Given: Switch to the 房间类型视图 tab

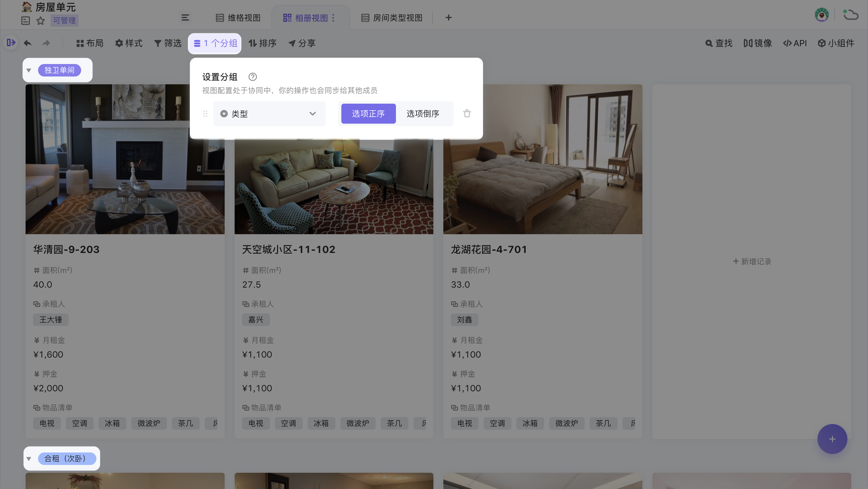Looking at the screenshot, I should [391, 18].
